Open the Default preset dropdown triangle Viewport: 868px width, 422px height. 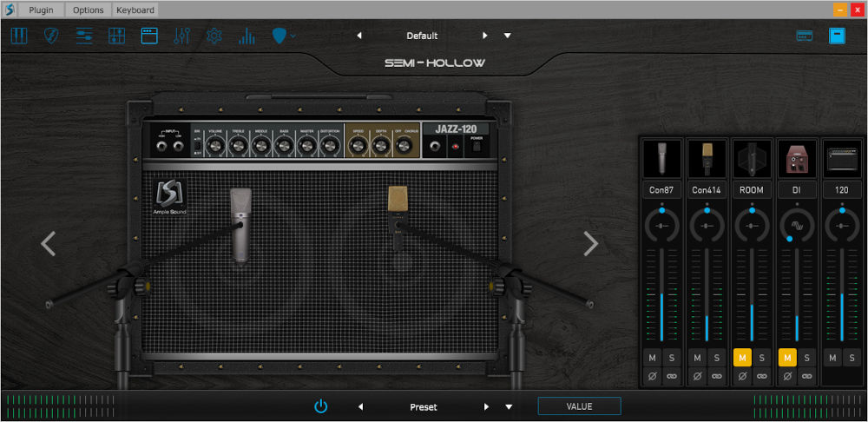coord(507,36)
